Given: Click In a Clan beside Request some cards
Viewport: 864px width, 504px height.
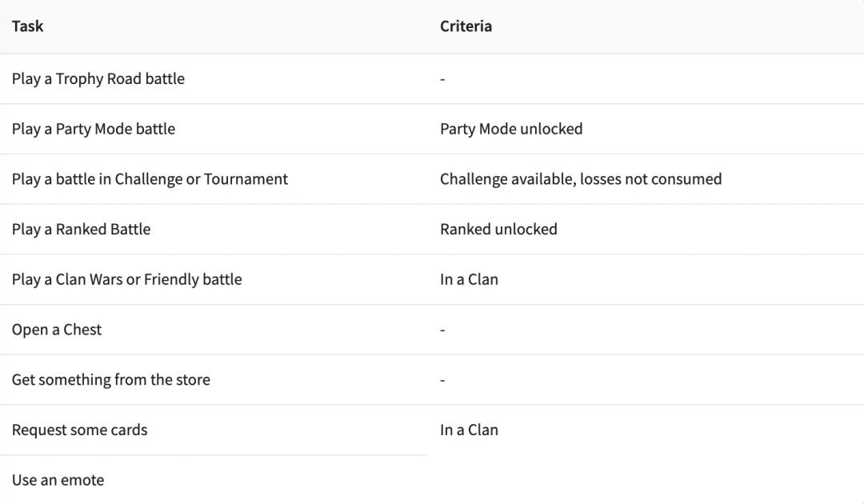Looking at the screenshot, I should (469, 430).
